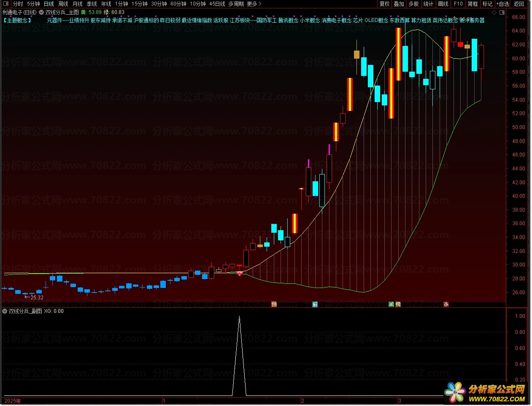Image resolution: width=532 pixels, height=406 pixels.
Task: Click the 沪股通标的 concept tag
Action: point(146,20)
